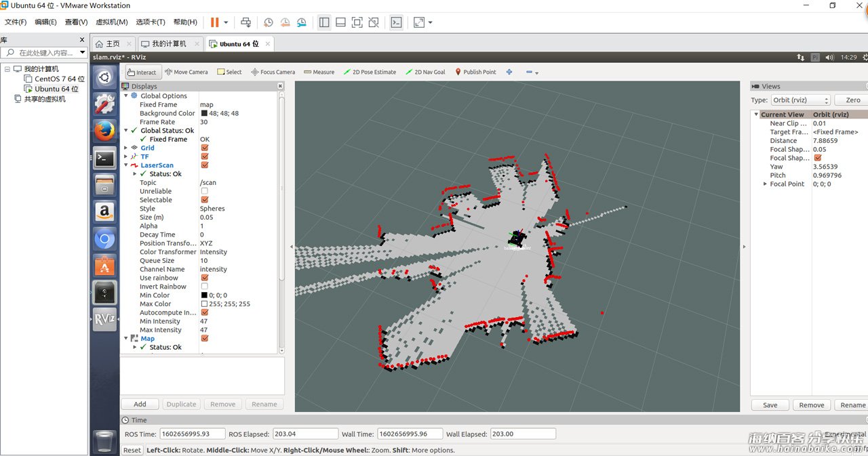
Task: Open VMware console view icon
Action: click(396, 22)
